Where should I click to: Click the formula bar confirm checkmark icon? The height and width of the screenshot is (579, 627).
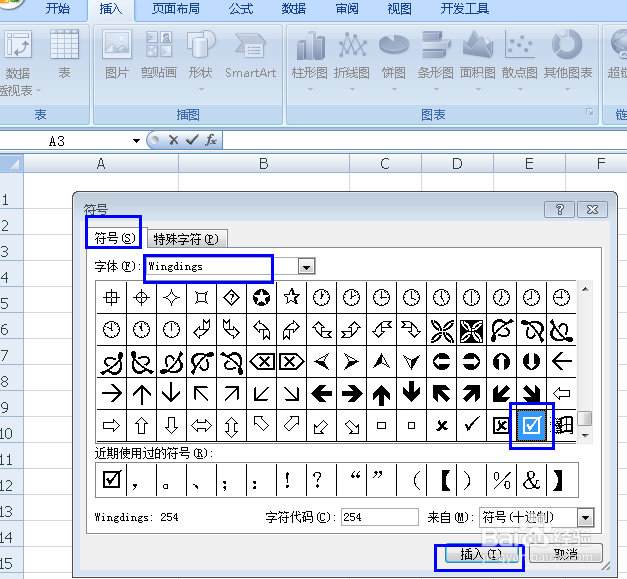pos(192,140)
